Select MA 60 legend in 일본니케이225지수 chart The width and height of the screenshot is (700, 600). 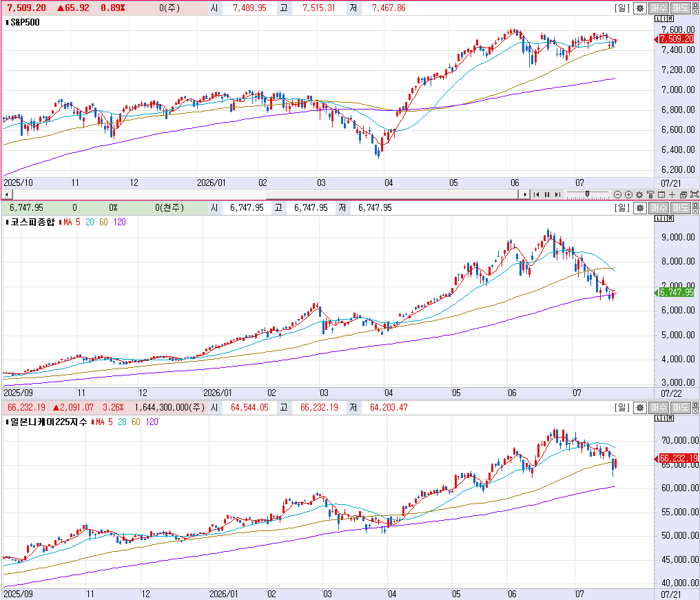point(136,422)
